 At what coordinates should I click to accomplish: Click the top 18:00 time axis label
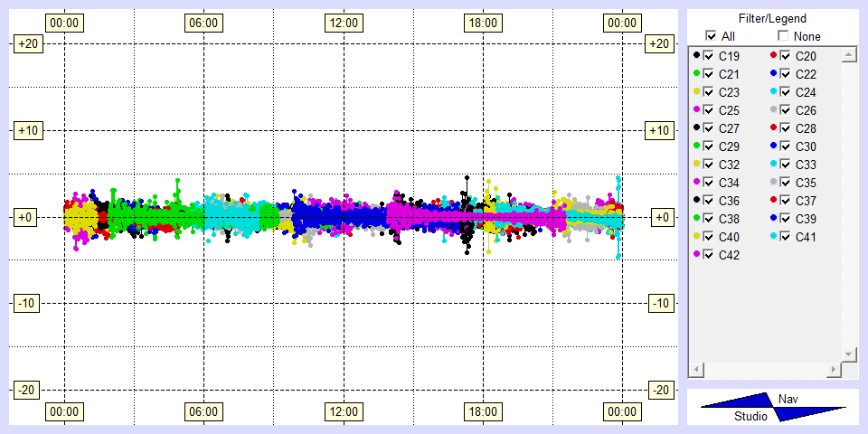(482, 23)
